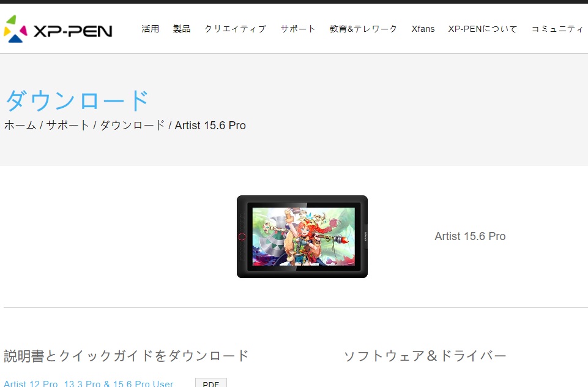Open the Xfans menu item
The image size is (588, 387).
click(423, 29)
